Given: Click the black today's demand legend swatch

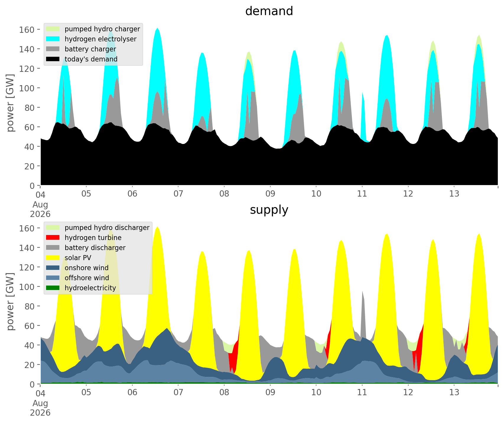Looking at the screenshot, I should (x=53, y=59).
